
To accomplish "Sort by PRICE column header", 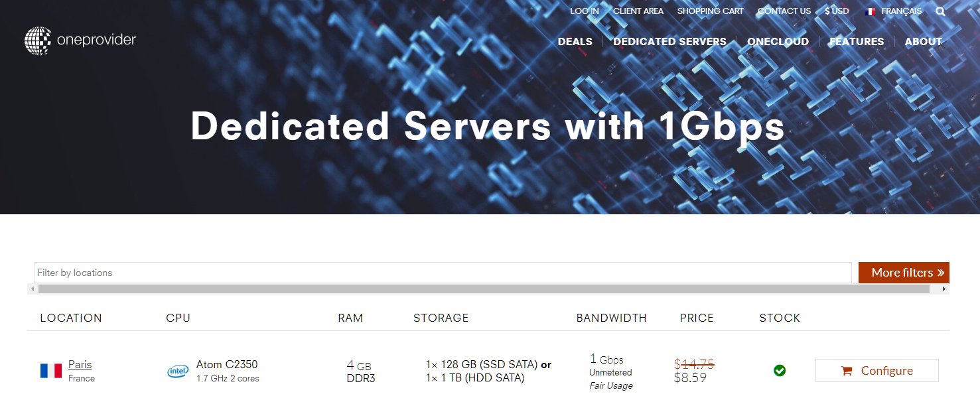I will (x=697, y=318).
